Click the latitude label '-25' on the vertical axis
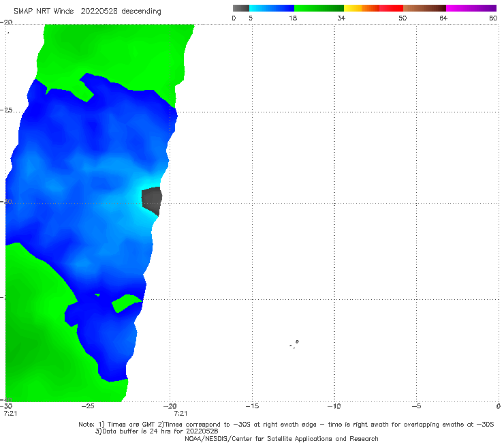 [x=6, y=110]
